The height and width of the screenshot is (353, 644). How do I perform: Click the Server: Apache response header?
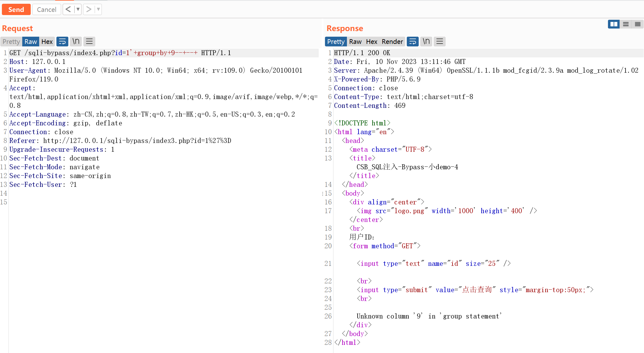point(486,70)
